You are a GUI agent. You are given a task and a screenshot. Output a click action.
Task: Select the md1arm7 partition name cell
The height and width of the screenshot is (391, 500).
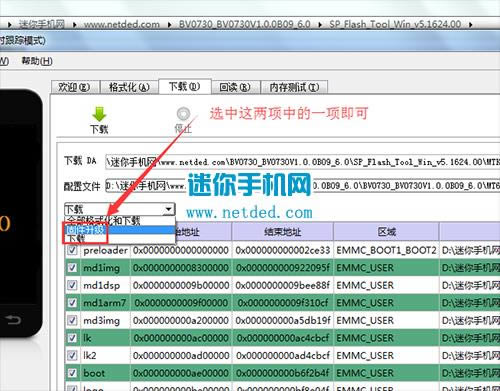pyautogui.click(x=105, y=303)
